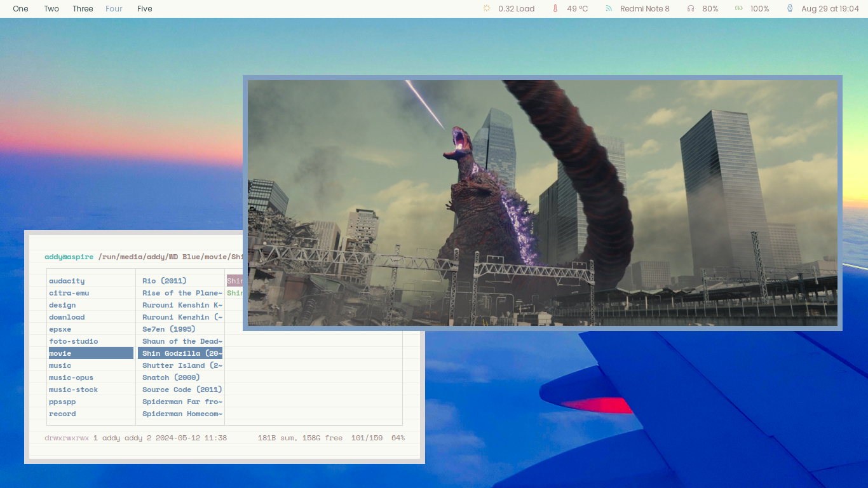The width and height of the screenshot is (868, 488).
Task: Select the Se7en (1995) folder
Action: [169, 329]
